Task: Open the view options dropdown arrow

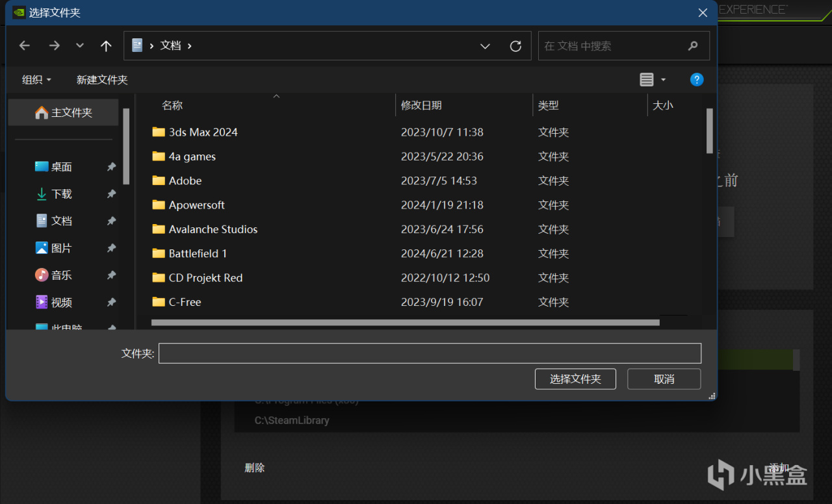Action: [663, 80]
